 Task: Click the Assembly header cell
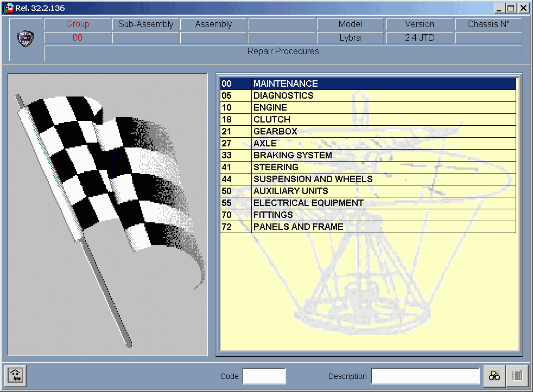coord(213,24)
